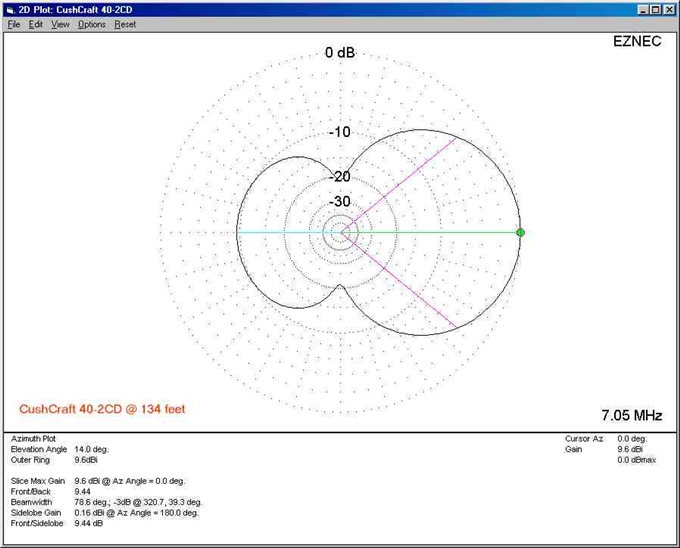Click the '-30' ring label
The height and width of the screenshot is (548, 680).
click(x=340, y=202)
